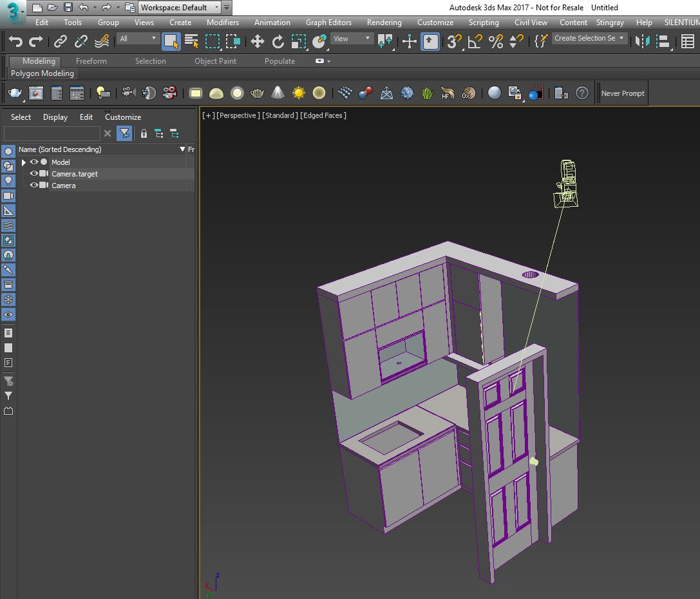Enable the Angle Snap toggle icon

coord(475,42)
